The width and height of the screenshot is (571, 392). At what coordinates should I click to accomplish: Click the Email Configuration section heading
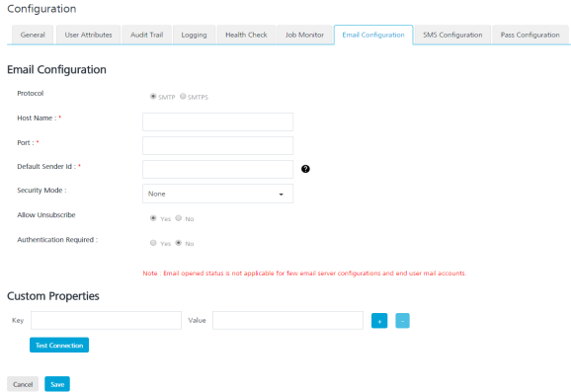(x=57, y=69)
